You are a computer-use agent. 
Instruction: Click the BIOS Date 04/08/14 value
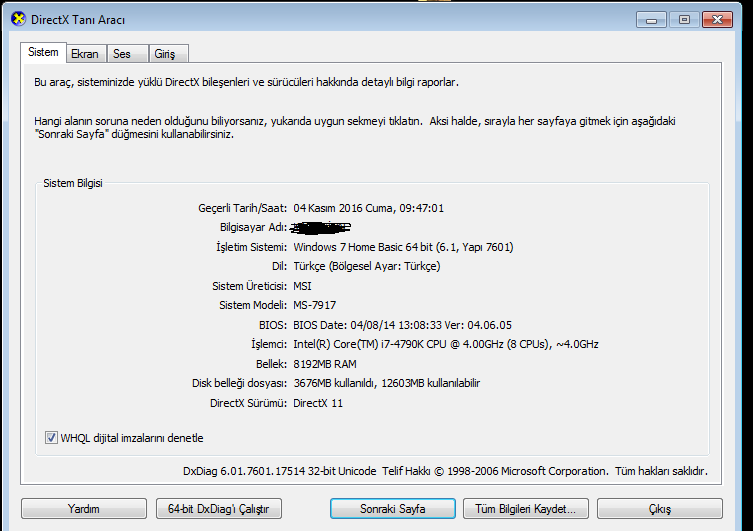coord(402,325)
